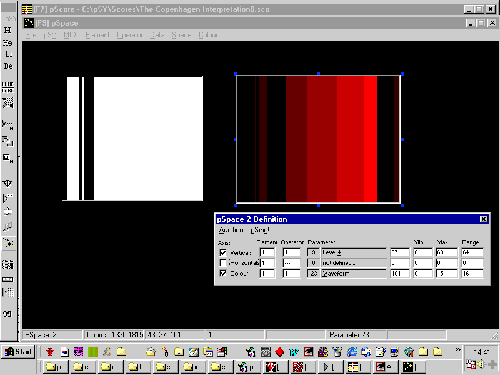Expand hidden quick launch icons with the chevron
This screenshot has height=375, width=500.
pos(458,350)
